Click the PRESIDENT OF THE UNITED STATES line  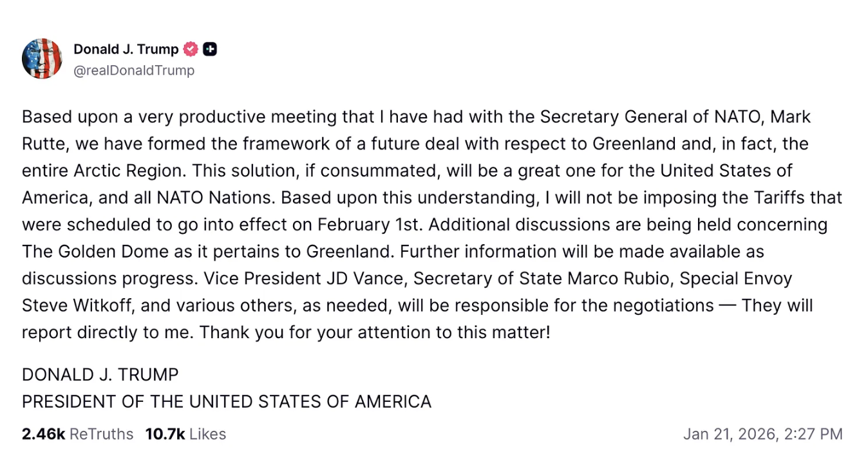pos(227,402)
